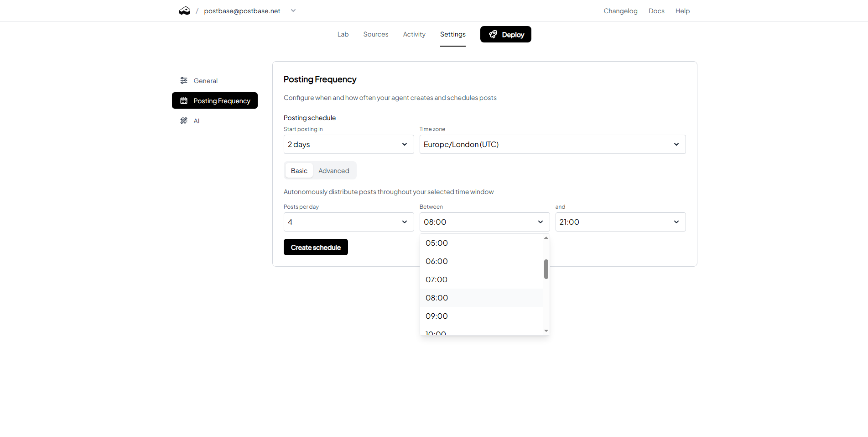Expand the account switcher chevron
This screenshot has height=437, width=868.
point(293,11)
